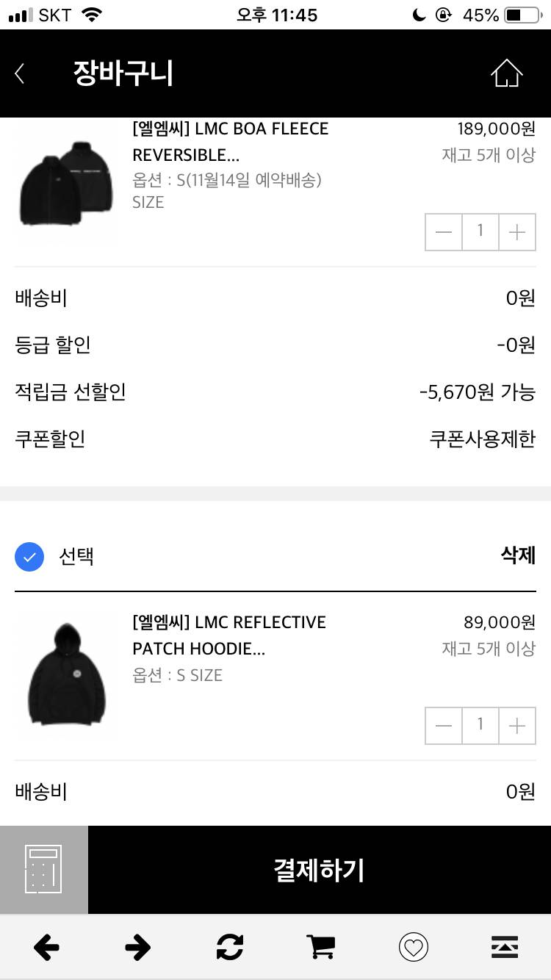551x980 pixels.
Task: Tap the black hoodie product thumbnail
Action: (66, 676)
